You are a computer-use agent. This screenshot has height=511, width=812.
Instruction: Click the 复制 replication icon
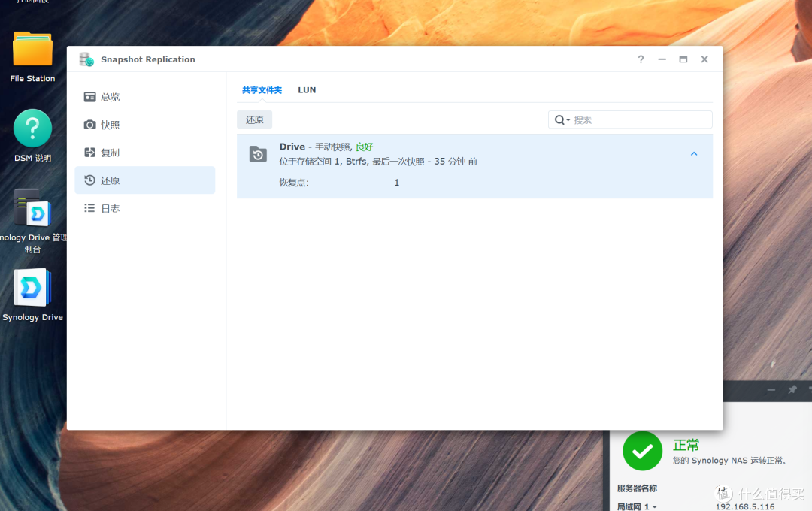pos(89,153)
